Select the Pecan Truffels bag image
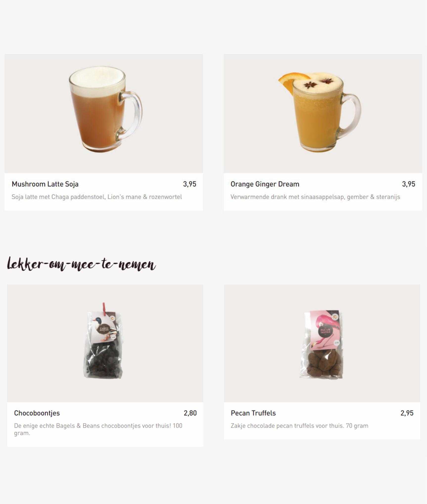Viewport: 427px width, 504px height. point(322,343)
